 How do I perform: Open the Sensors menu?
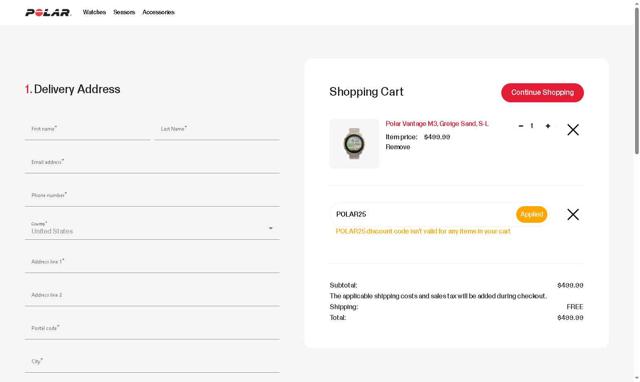[x=124, y=12]
